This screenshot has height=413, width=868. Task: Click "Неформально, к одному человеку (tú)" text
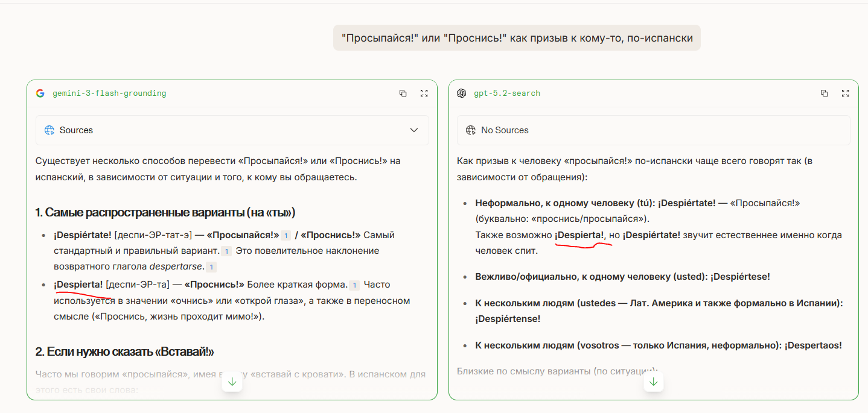point(565,203)
